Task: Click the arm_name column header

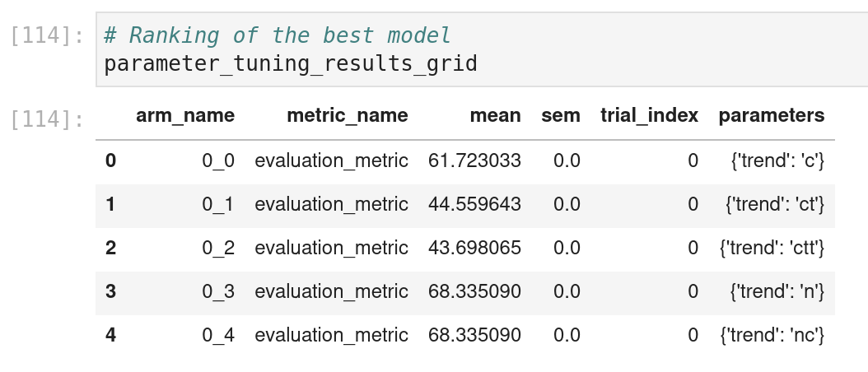Action: [x=184, y=115]
